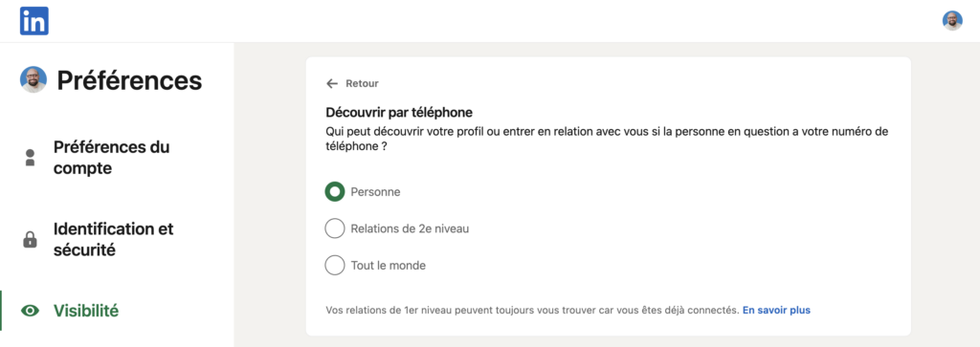The width and height of the screenshot is (980, 347).
Task: Select the Personne radio button
Action: pos(335,191)
